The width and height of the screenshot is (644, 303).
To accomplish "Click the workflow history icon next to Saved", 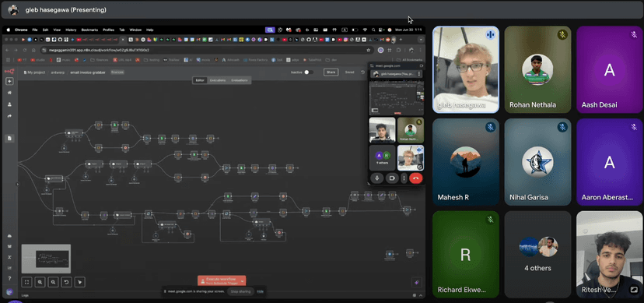I will point(362,72).
